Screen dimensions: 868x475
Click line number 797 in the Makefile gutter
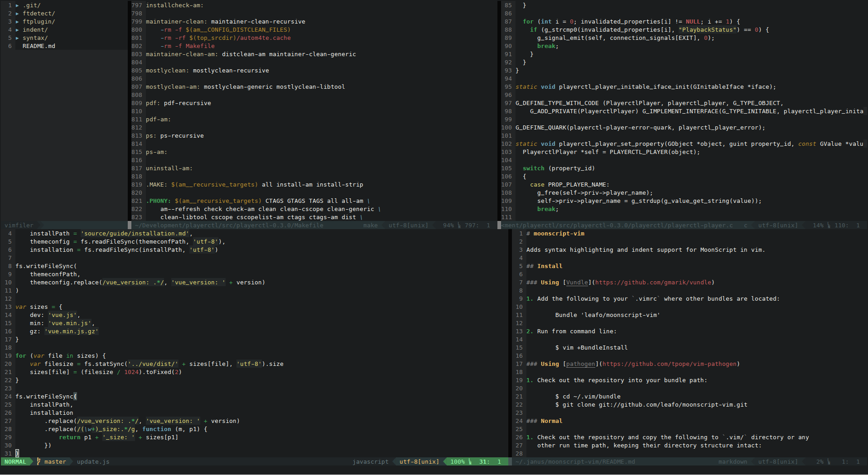[x=137, y=5]
